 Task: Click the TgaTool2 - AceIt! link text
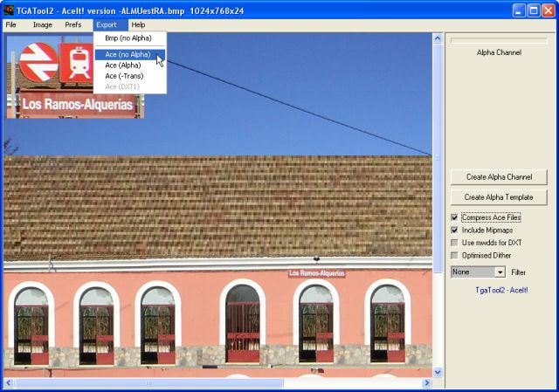coord(502,288)
